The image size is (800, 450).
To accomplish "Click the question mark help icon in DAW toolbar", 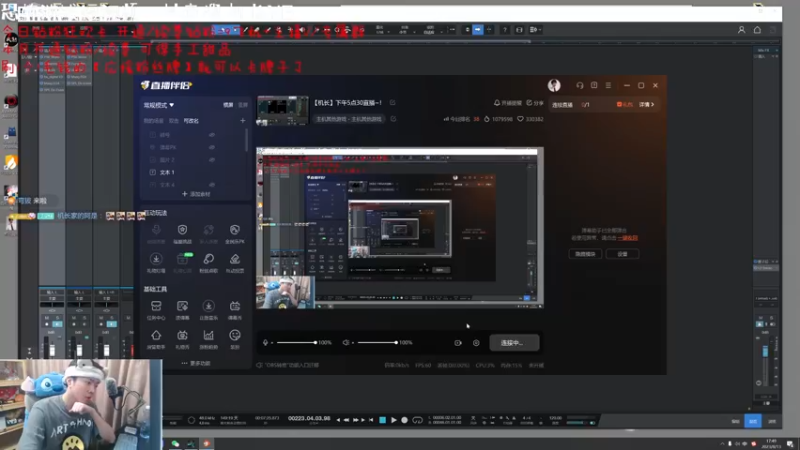I will (x=505, y=30).
